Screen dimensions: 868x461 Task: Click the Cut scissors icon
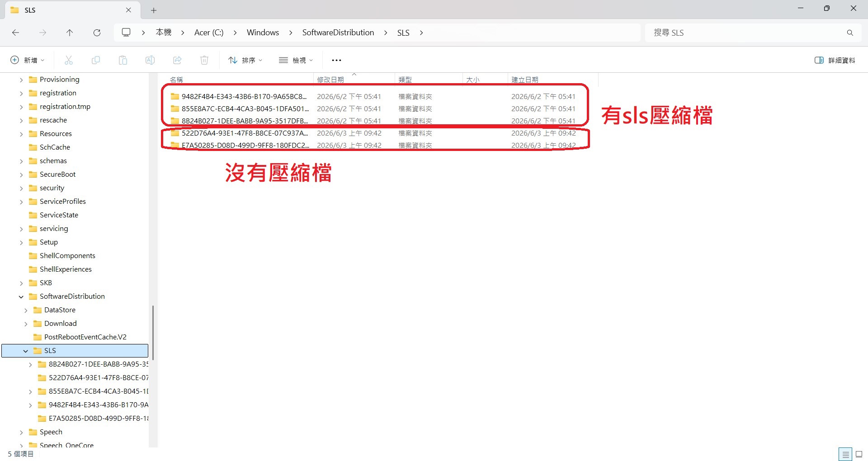tap(69, 60)
